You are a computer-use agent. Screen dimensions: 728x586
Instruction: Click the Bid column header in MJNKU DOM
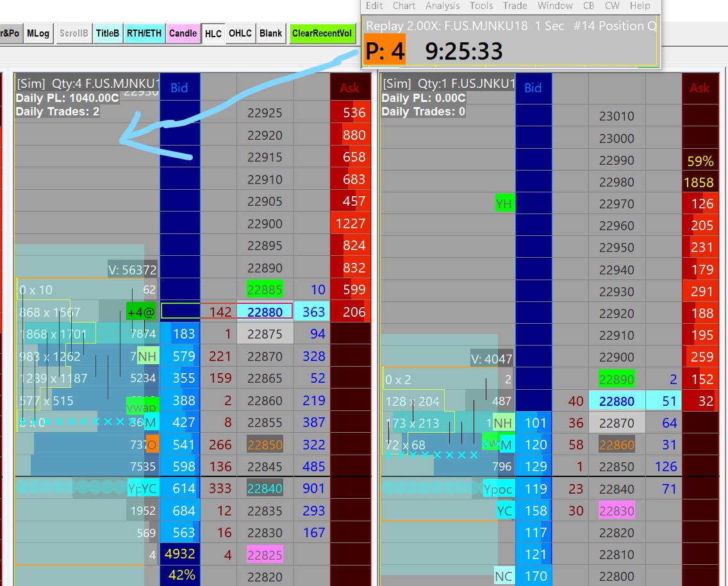pyautogui.click(x=179, y=88)
